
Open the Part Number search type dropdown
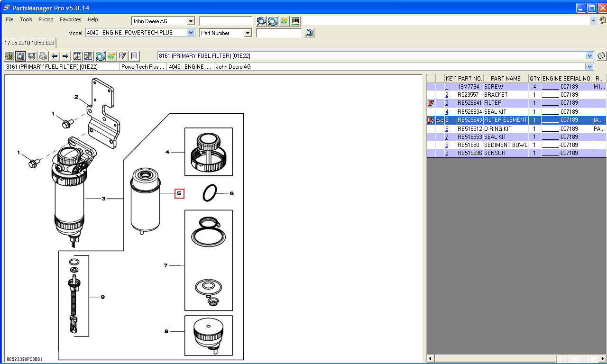pyautogui.click(x=248, y=33)
